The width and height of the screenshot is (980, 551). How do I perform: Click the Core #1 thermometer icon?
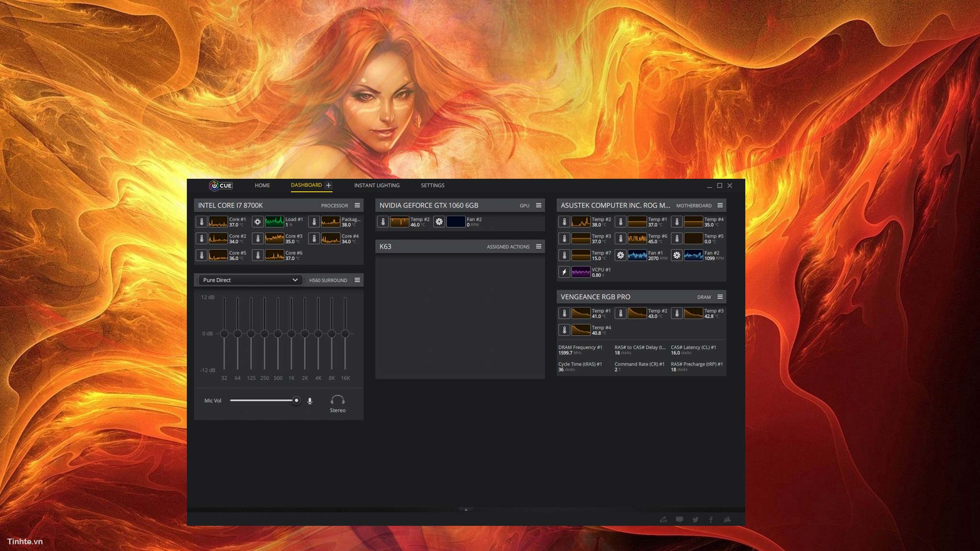point(201,222)
